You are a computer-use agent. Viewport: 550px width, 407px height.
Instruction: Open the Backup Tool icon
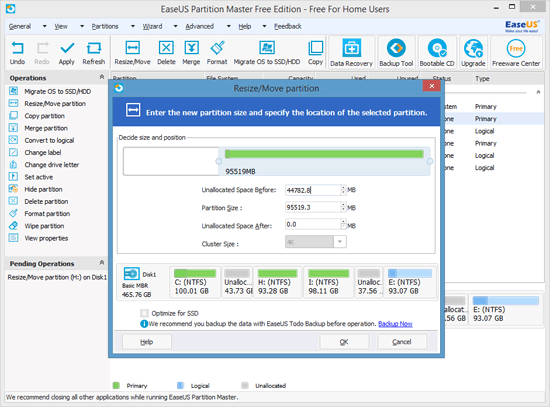[x=396, y=53]
